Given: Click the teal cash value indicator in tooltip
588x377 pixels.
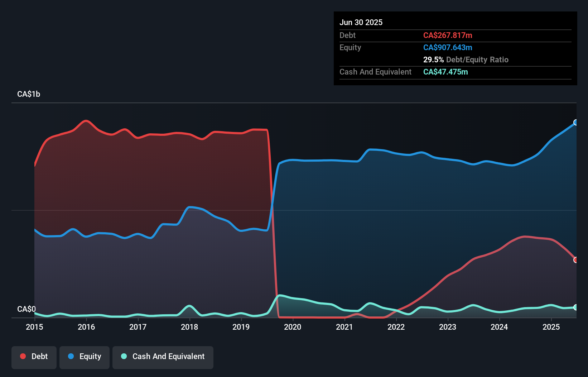Looking at the screenshot, I should pos(445,72).
